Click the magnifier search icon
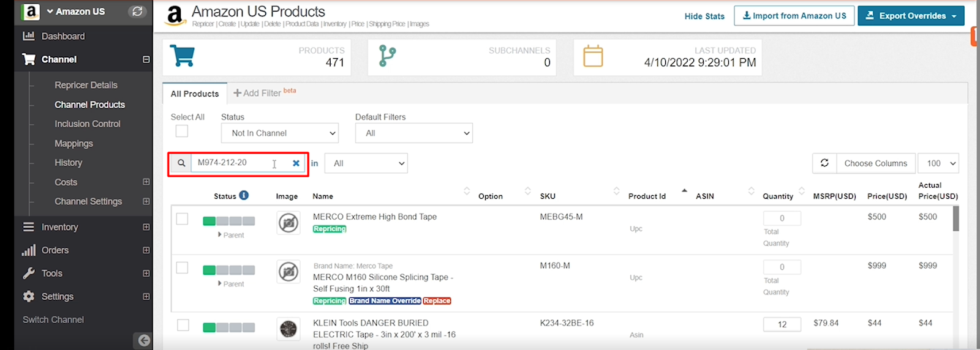This screenshot has height=350, width=980. (x=181, y=163)
